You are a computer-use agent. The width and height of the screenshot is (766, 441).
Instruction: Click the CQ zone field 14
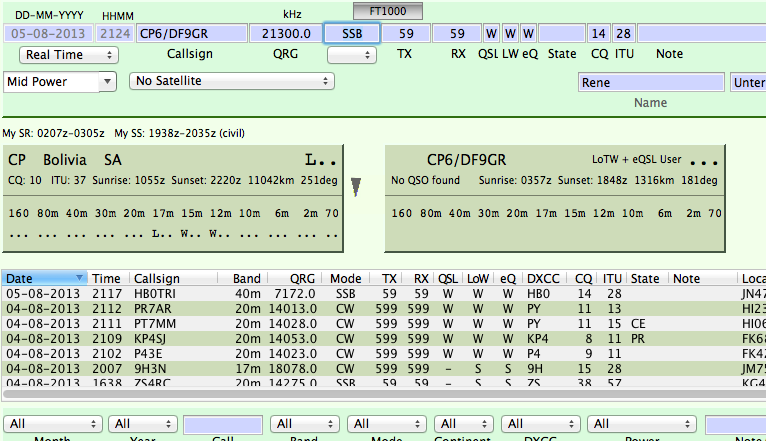[x=598, y=33]
